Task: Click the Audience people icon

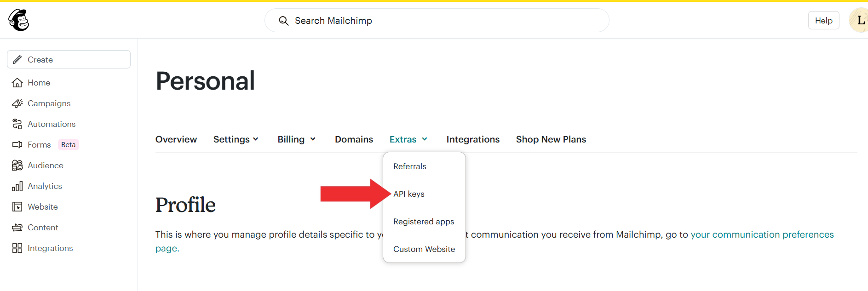Action: tap(17, 165)
